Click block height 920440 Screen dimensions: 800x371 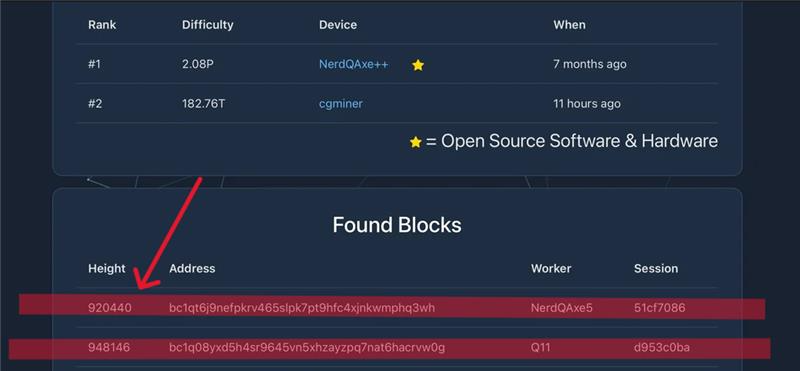(110, 308)
